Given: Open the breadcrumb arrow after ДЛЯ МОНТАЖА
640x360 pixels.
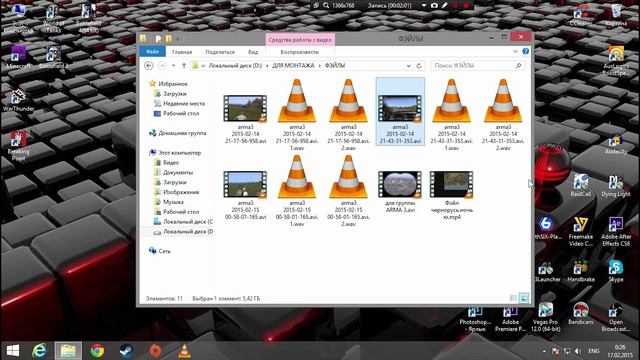Looking at the screenshot, I should (x=320, y=66).
